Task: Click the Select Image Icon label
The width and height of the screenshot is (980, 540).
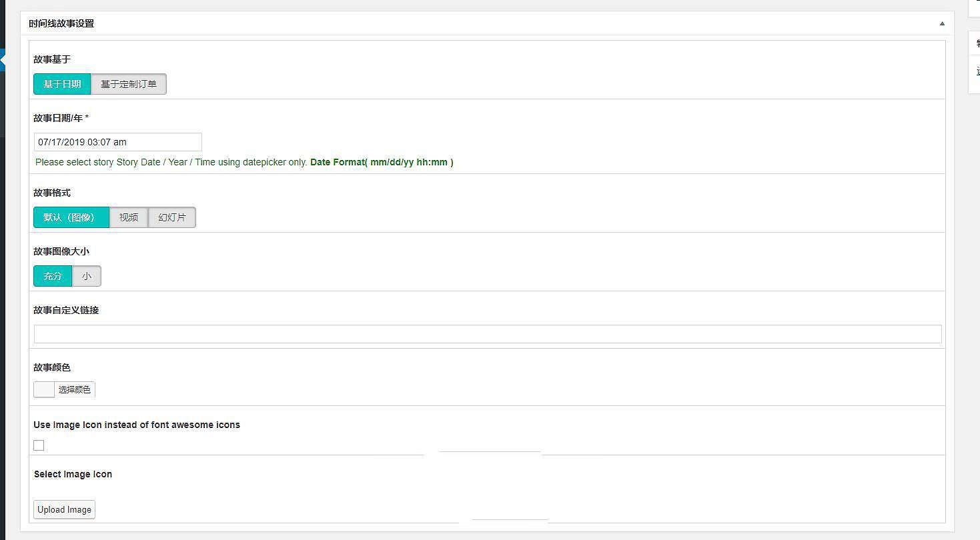Action: (73, 474)
